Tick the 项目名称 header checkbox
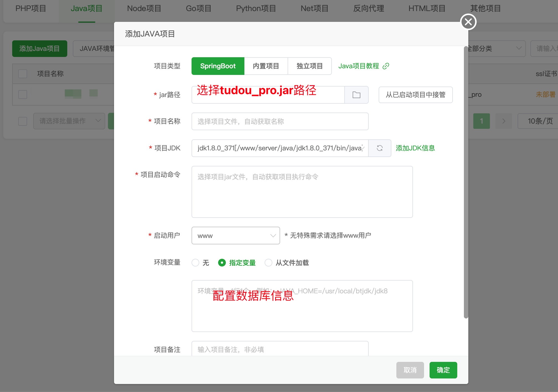The height and width of the screenshot is (392, 558). click(23, 74)
